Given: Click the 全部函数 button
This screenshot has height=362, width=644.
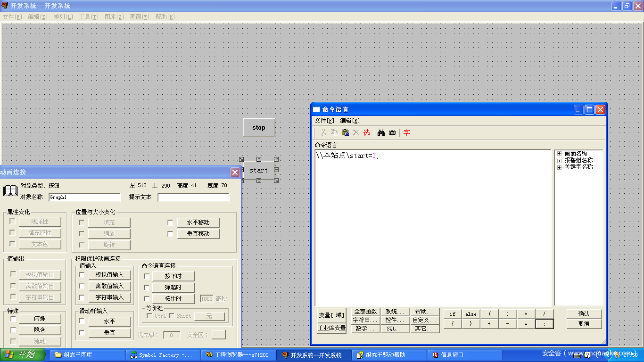Looking at the screenshot, I should pos(365,312).
